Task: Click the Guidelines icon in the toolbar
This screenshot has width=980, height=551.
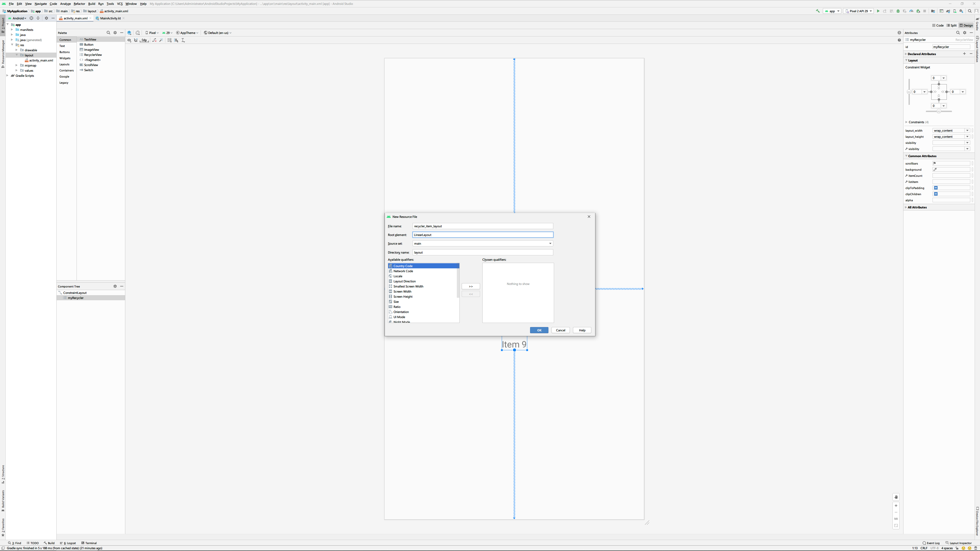Action: click(x=183, y=40)
